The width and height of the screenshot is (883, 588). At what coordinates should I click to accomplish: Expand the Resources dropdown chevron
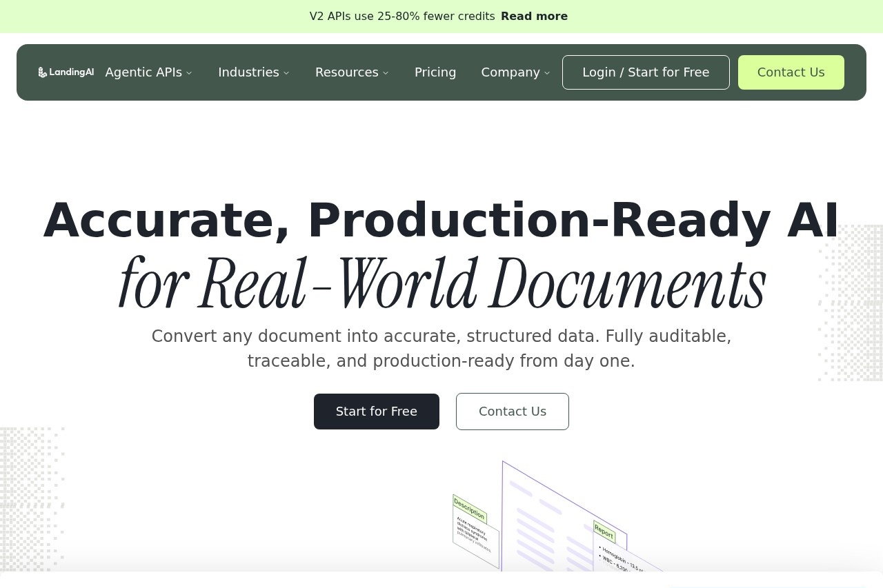click(x=386, y=73)
